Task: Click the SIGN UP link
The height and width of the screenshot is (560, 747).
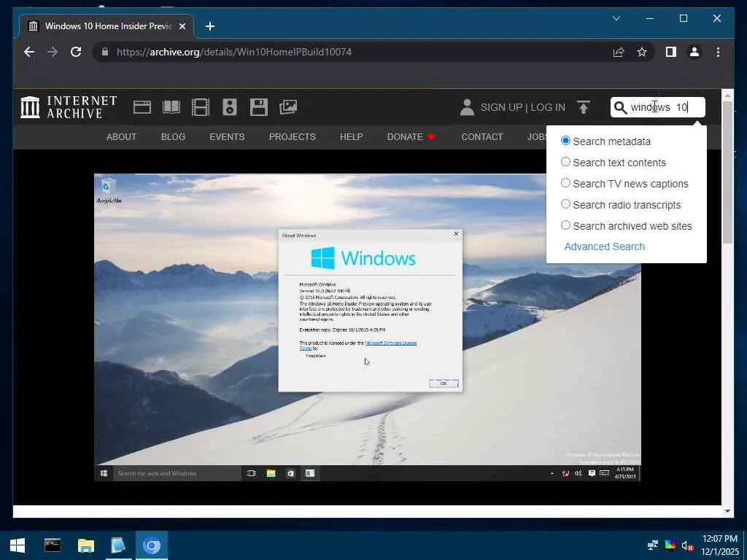Action: coord(501,108)
